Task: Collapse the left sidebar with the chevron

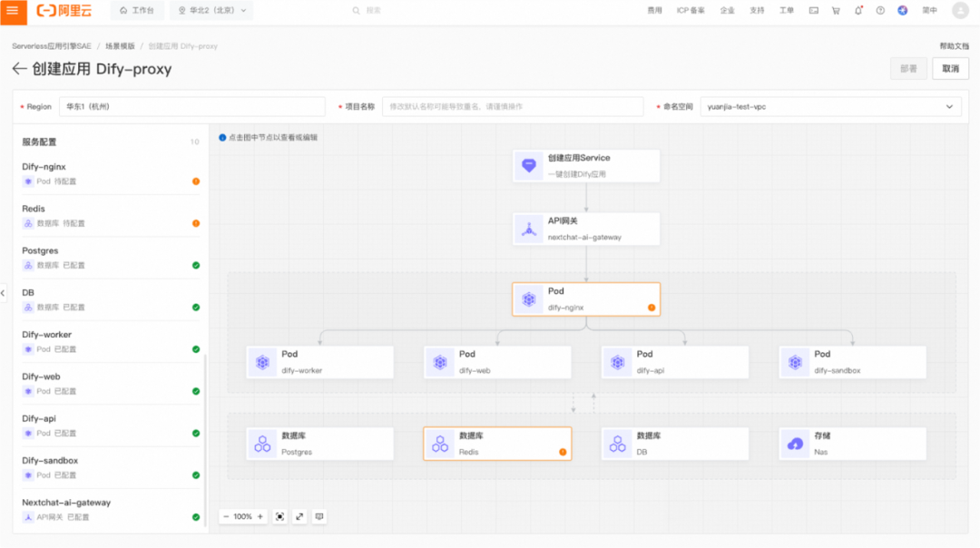Action: click(3, 292)
